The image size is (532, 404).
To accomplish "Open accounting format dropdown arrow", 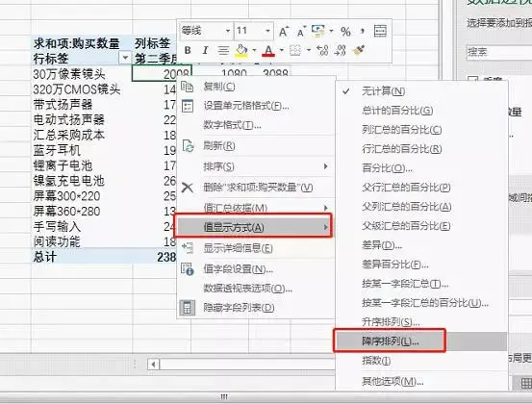I will [331, 32].
